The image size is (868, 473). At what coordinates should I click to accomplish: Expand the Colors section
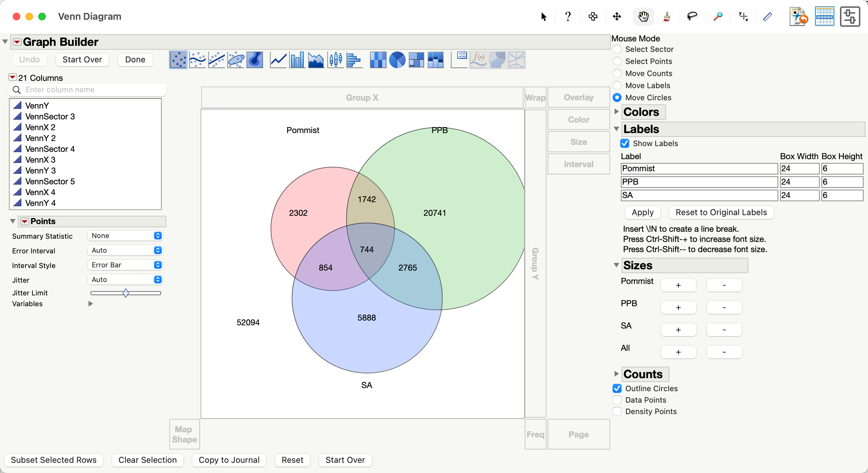(x=617, y=111)
